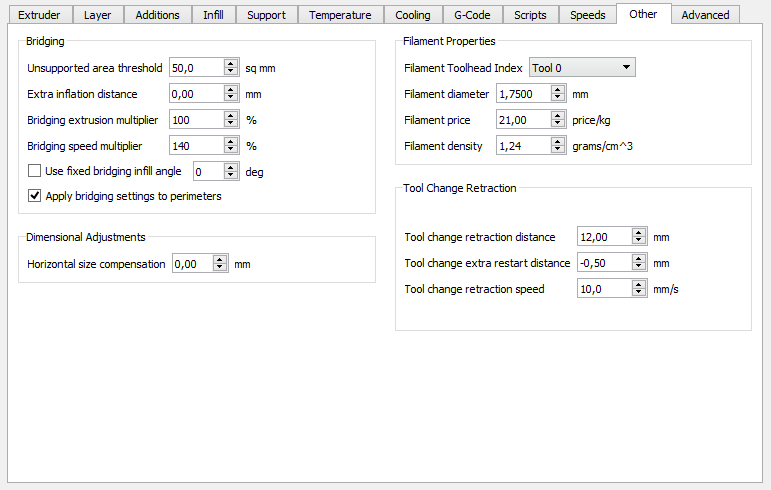Go to the Temperature tab
This screenshot has height=490, width=771.
point(340,15)
